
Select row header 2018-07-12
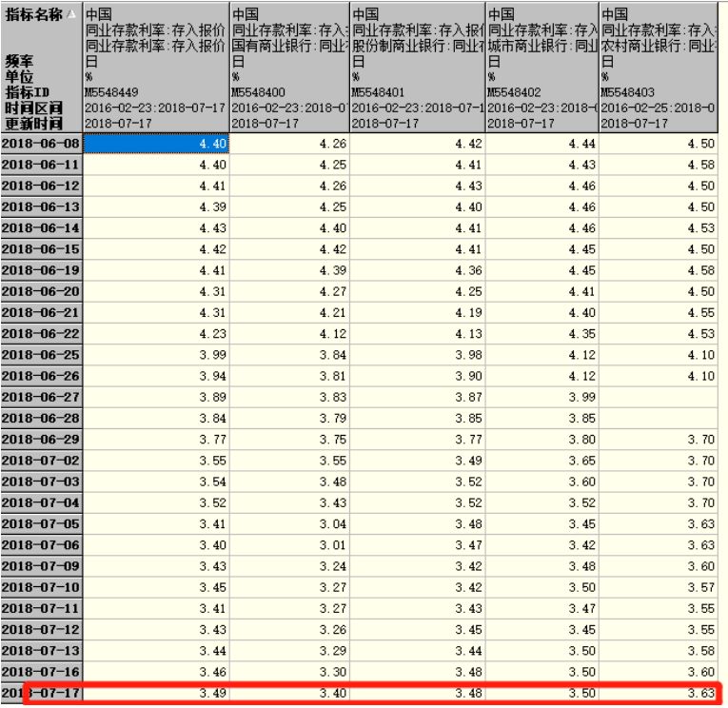pos(41,630)
